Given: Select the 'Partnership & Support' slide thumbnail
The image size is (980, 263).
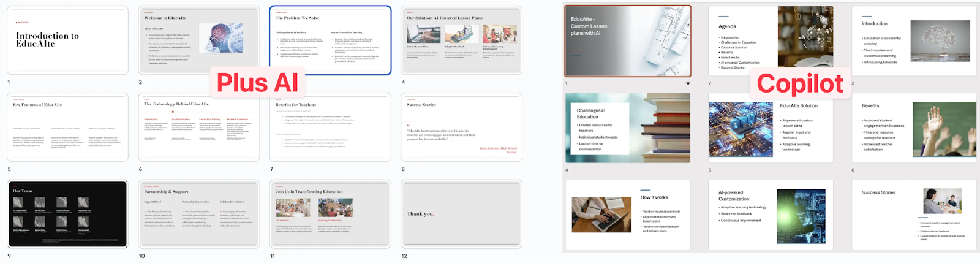Looking at the screenshot, I should pos(199,214).
